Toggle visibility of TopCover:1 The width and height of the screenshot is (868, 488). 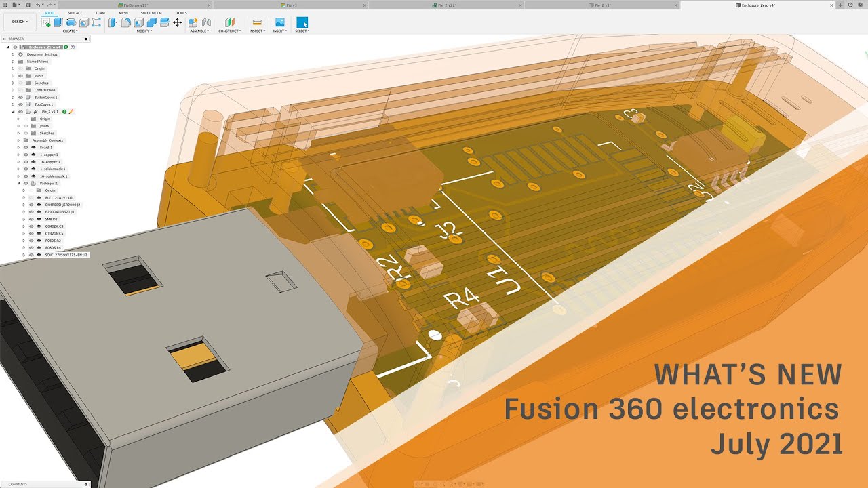coord(21,104)
